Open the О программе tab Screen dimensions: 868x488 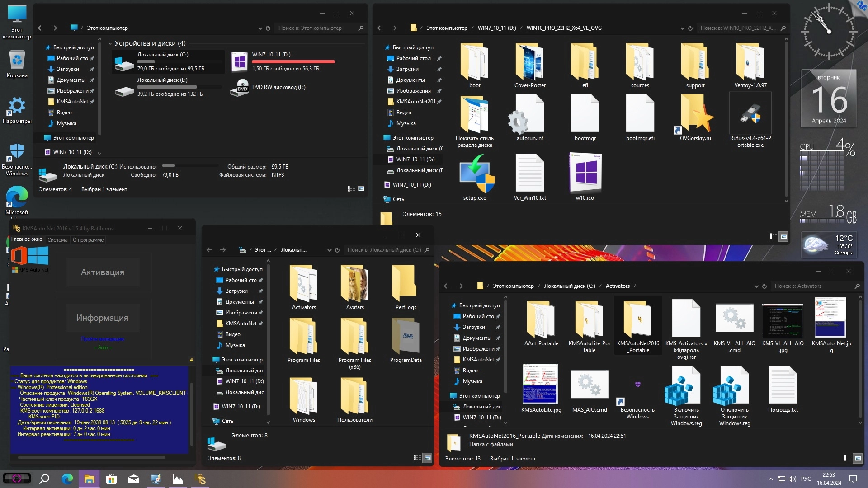point(88,240)
